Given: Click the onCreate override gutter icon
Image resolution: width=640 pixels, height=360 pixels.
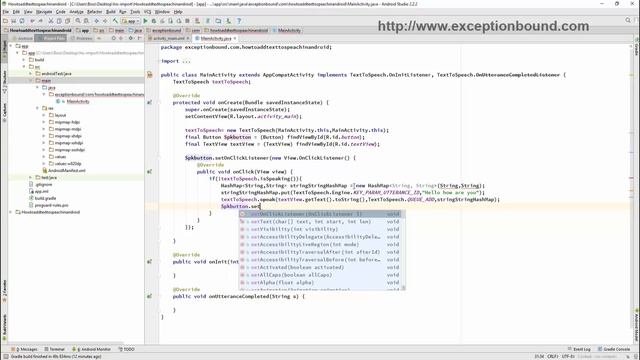Looking at the screenshot, I should coord(149,102).
